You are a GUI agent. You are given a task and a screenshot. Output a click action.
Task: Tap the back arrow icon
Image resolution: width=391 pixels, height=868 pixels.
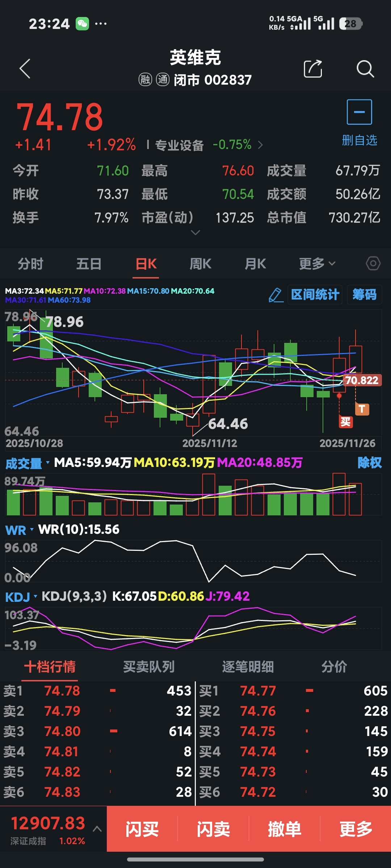click(25, 69)
